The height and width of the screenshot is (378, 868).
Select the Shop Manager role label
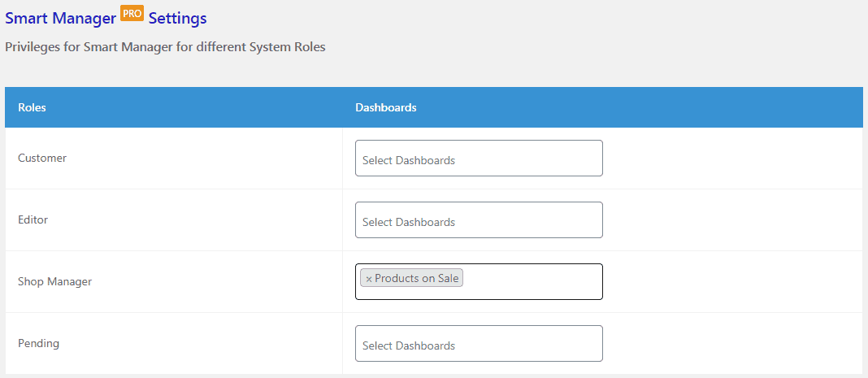pyautogui.click(x=54, y=282)
